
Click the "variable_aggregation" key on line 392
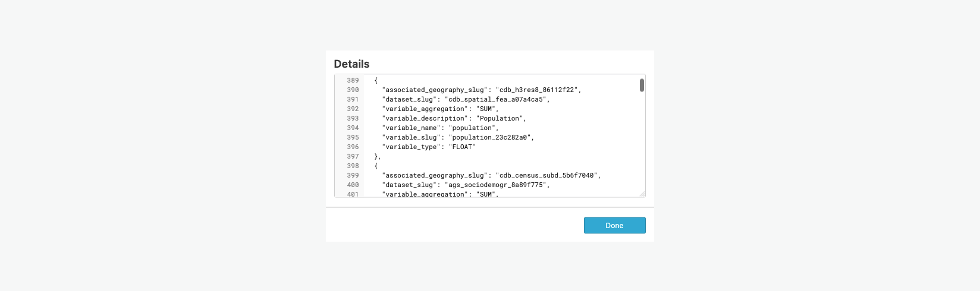(x=425, y=109)
